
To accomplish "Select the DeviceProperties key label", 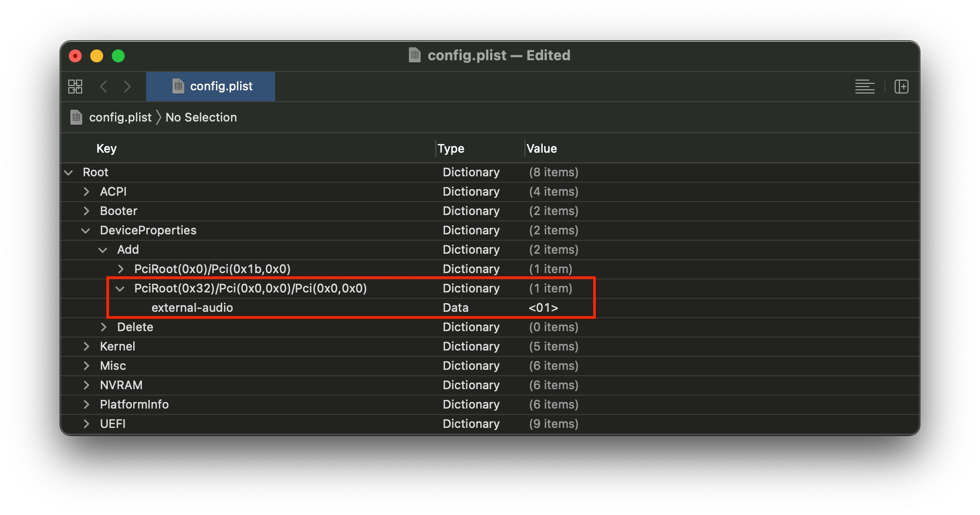I will (148, 230).
